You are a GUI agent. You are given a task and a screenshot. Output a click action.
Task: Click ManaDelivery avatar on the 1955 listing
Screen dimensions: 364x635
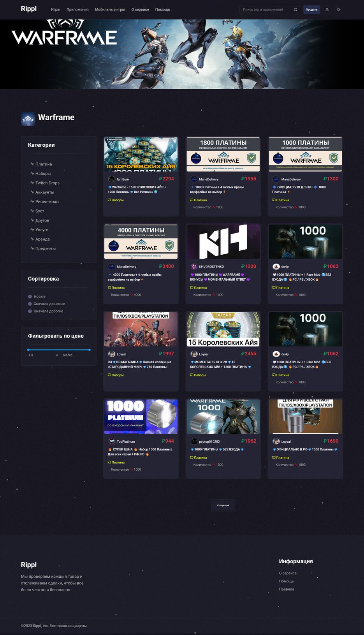click(x=194, y=179)
